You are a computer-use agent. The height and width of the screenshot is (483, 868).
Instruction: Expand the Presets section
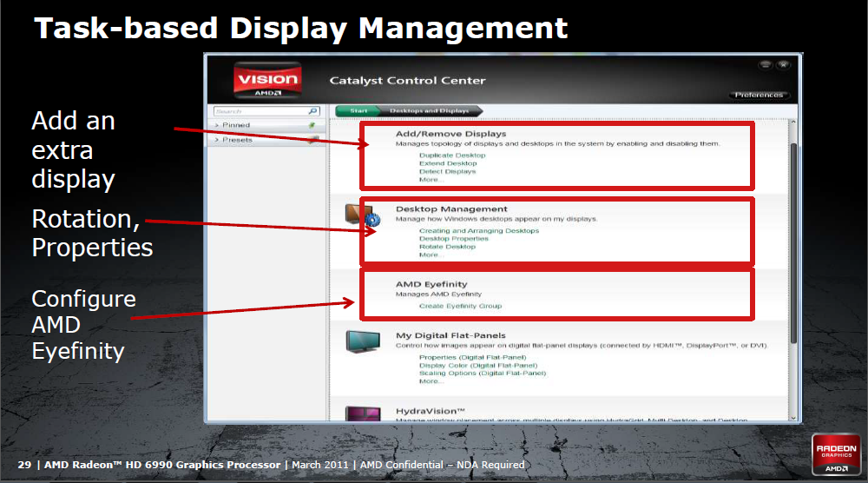pos(218,139)
